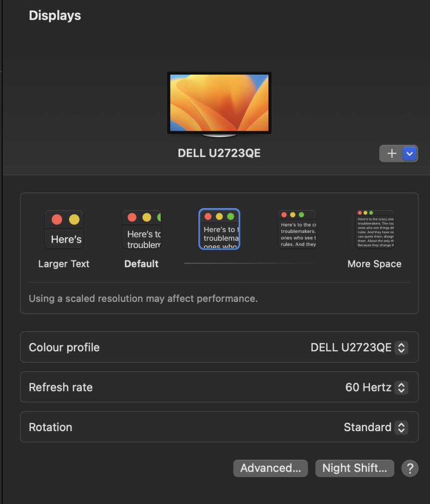Open help with the question mark button
This screenshot has width=430, height=504.
tap(410, 469)
